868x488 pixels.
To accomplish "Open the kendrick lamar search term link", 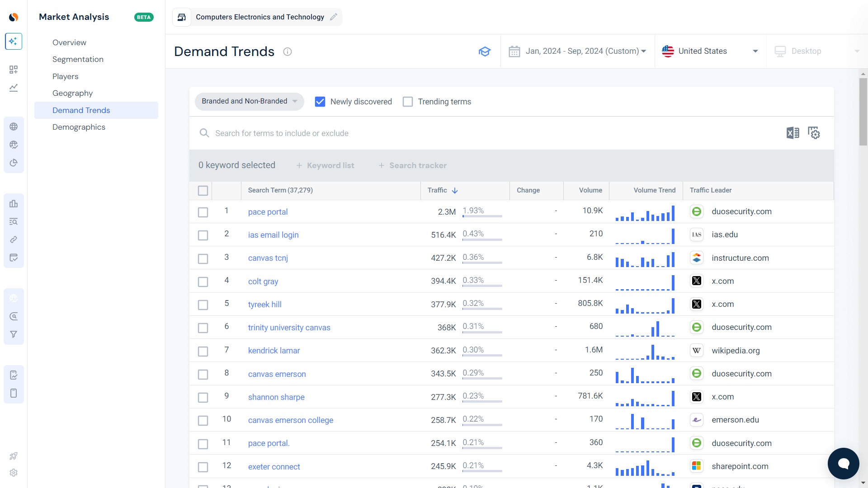I will click(274, 350).
